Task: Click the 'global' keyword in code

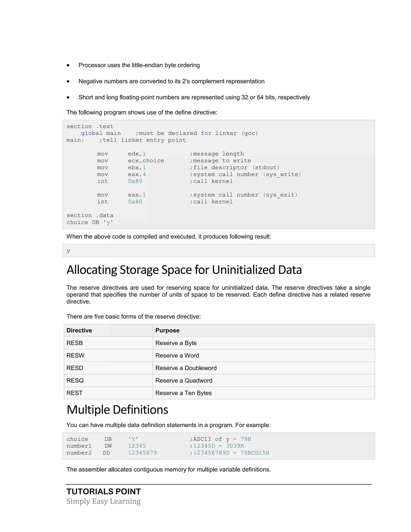Action: (92, 133)
